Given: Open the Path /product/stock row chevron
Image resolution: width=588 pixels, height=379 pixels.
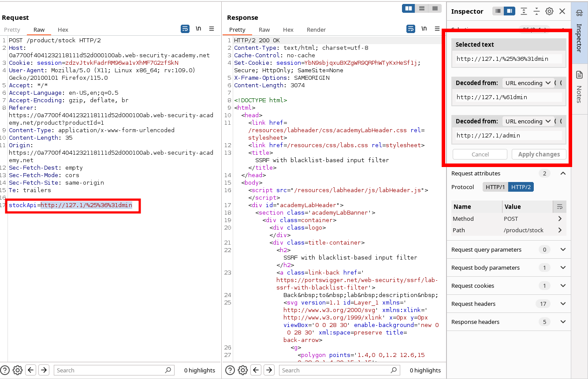Looking at the screenshot, I should point(560,230).
